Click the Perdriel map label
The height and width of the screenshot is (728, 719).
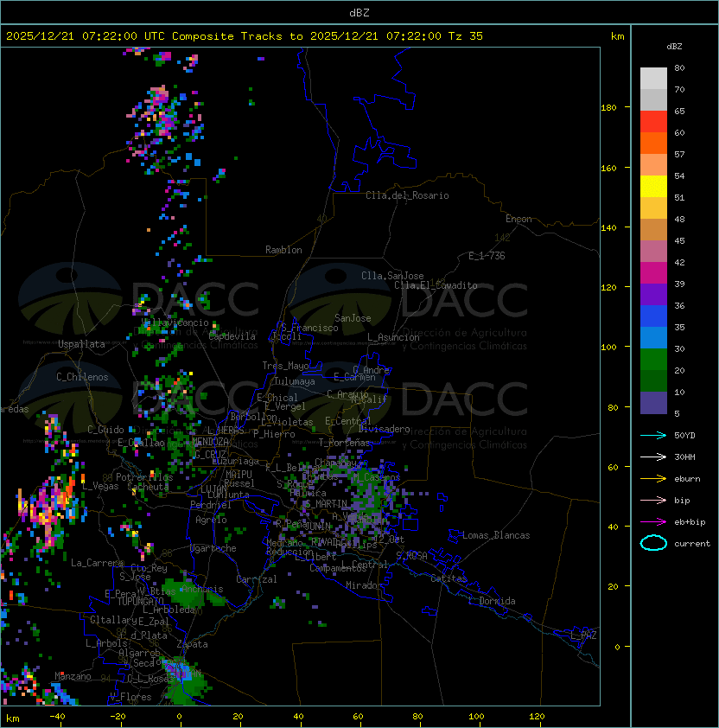click(211, 505)
